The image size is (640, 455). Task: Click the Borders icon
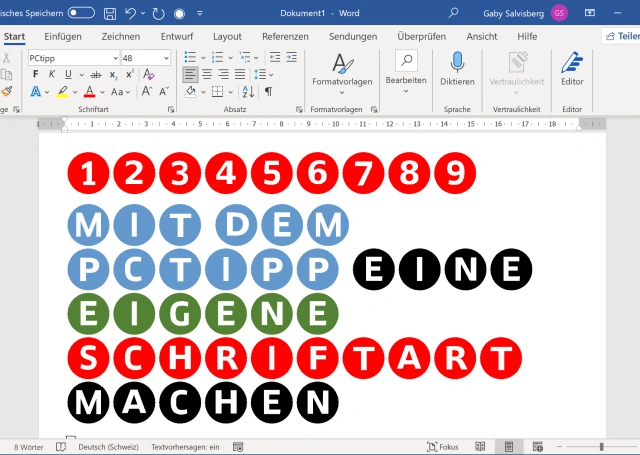[x=217, y=91]
